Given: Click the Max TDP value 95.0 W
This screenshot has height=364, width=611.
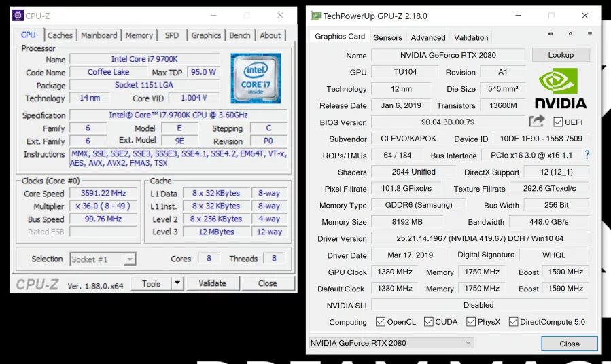Looking at the screenshot, I should (x=203, y=72).
